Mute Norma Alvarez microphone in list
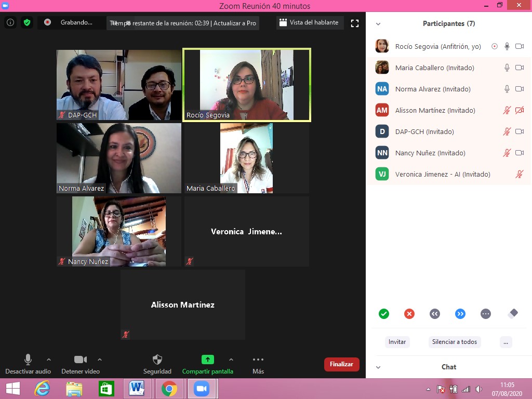Image resolution: width=532 pixels, height=399 pixels. (507, 89)
